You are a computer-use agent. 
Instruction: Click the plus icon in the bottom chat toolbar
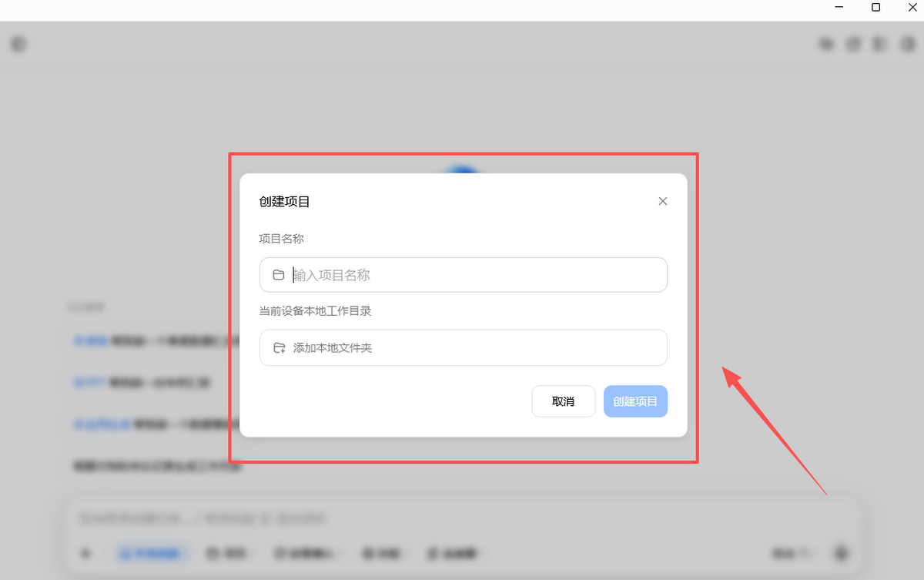(85, 553)
